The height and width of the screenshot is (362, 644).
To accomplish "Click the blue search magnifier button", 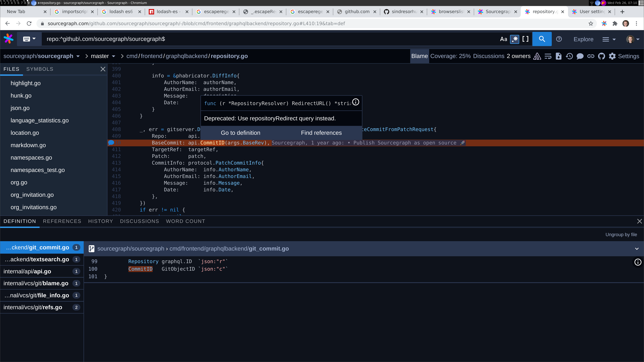I will (542, 39).
